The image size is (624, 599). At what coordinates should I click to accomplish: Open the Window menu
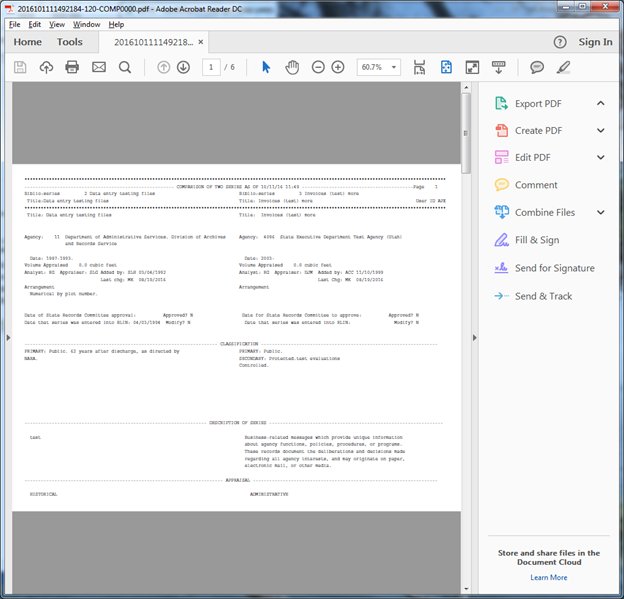tap(86, 24)
